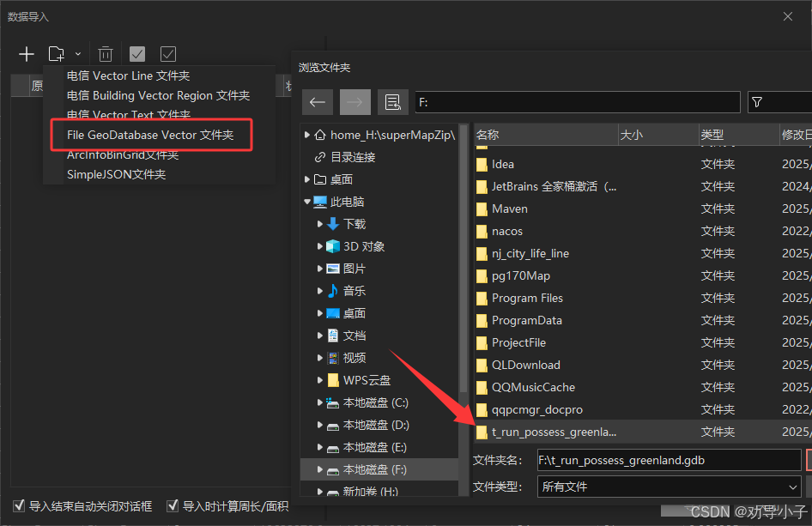The height and width of the screenshot is (526, 812).
Task: Select 音乐 note icon in tree
Action: 333,290
